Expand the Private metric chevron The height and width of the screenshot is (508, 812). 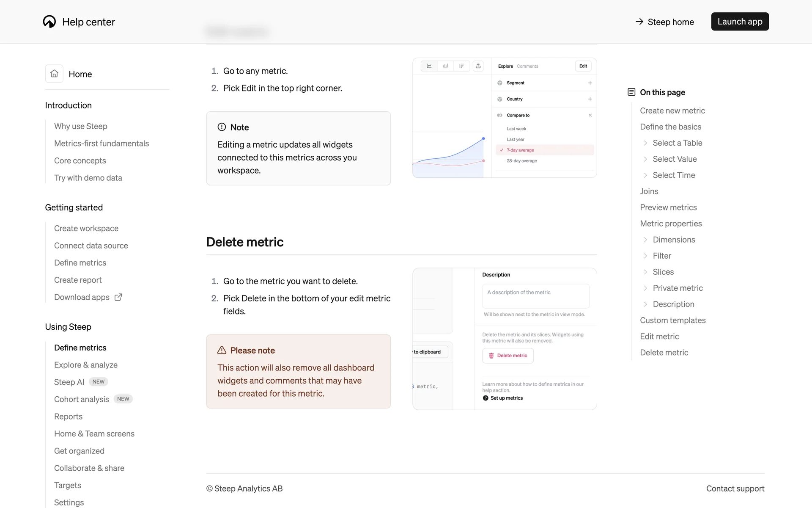(x=645, y=288)
